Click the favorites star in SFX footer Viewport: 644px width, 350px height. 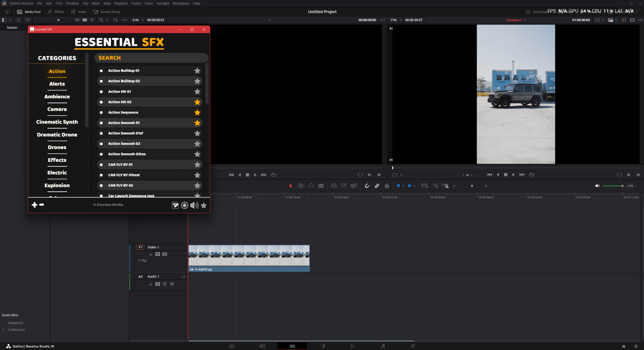click(204, 205)
